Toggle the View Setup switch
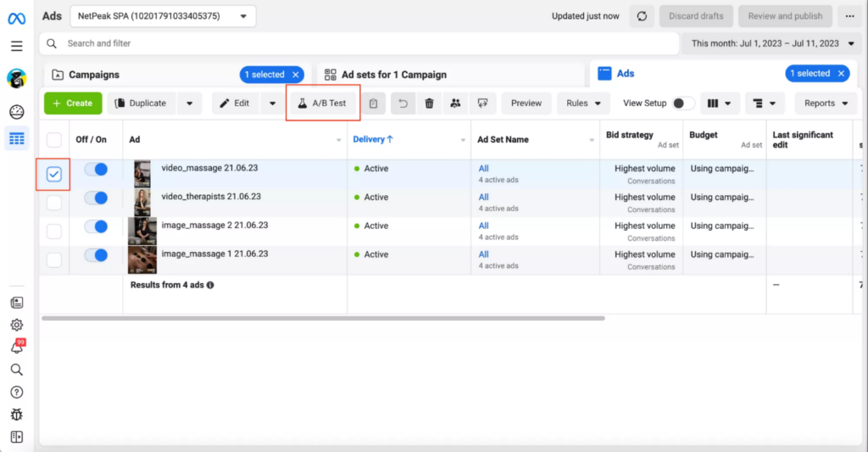Viewport: 868px width, 452px height. click(682, 103)
